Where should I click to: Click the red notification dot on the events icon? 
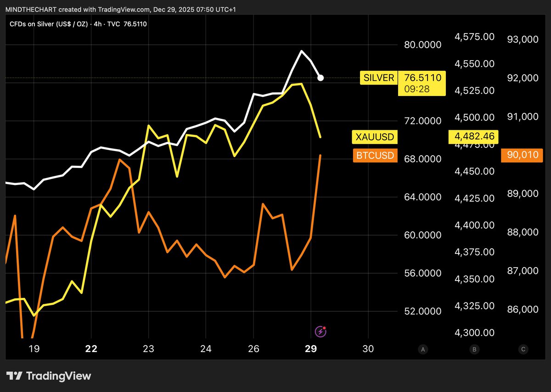coord(325,327)
